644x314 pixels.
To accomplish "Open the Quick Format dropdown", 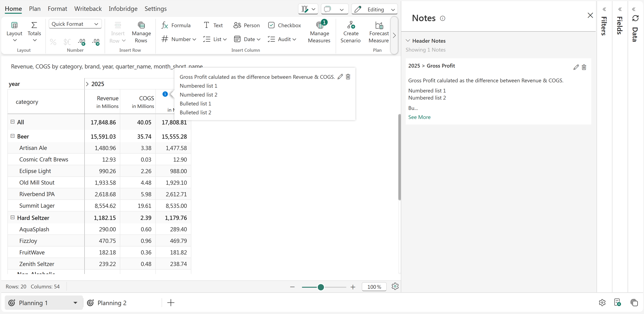I will pyautogui.click(x=75, y=24).
